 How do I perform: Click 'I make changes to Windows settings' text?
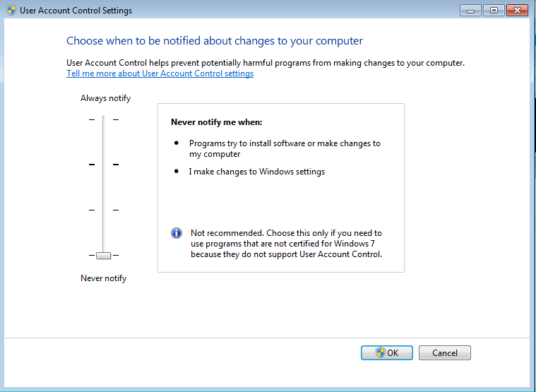click(257, 172)
